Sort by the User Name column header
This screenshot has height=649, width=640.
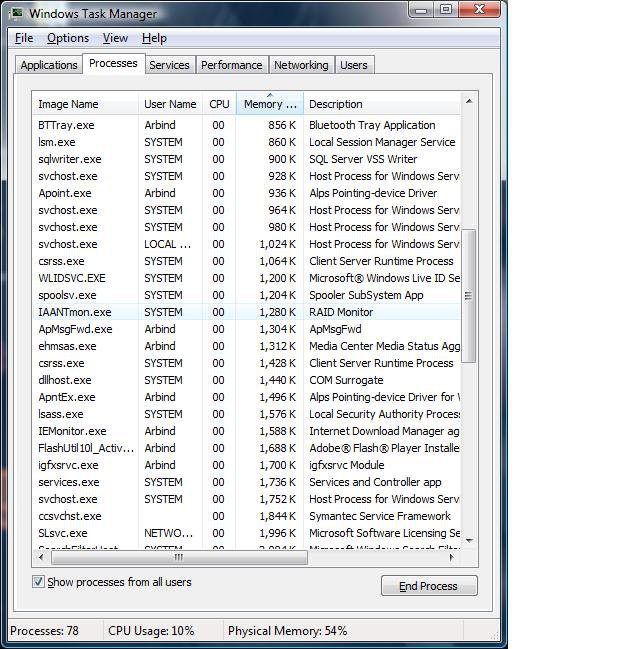[x=170, y=104]
